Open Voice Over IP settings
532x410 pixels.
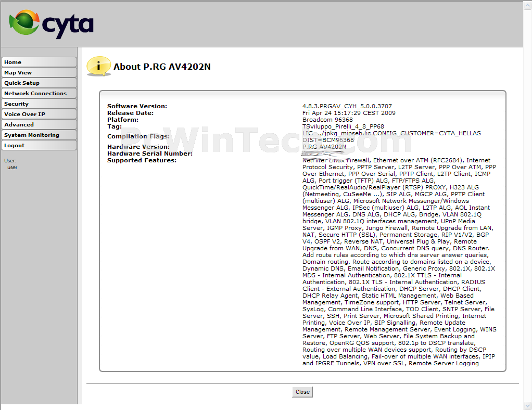[x=39, y=114]
